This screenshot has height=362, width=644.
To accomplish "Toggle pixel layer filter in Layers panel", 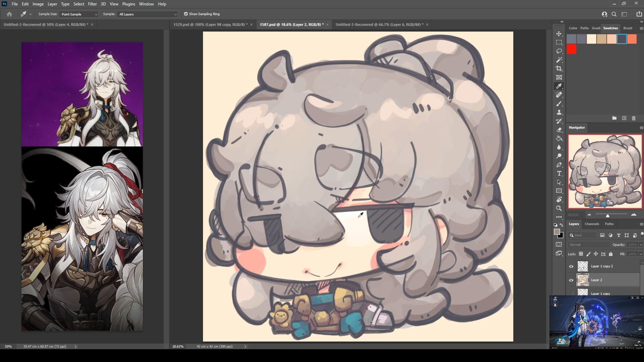I will coord(602,235).
